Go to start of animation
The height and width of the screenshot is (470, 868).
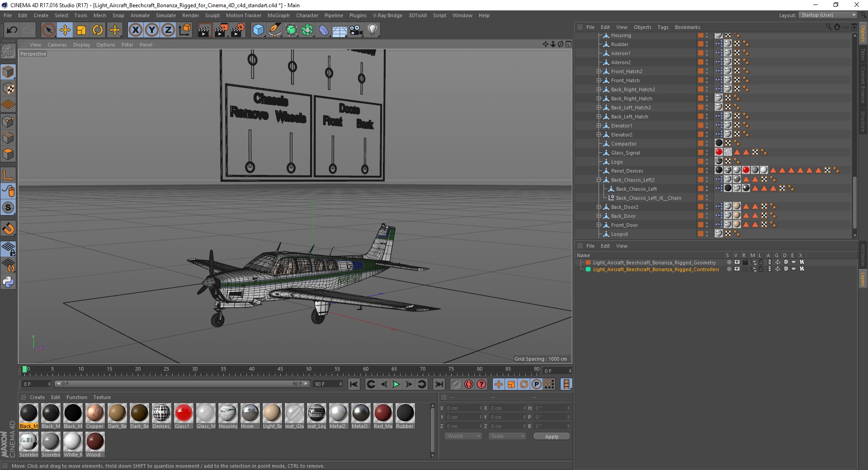(x=354, y=384)
